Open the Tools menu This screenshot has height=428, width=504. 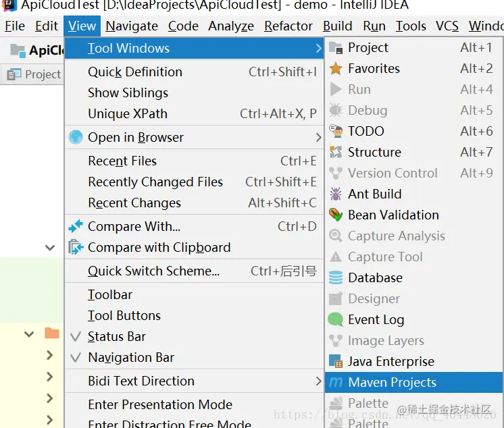click(x=411, y=26)
